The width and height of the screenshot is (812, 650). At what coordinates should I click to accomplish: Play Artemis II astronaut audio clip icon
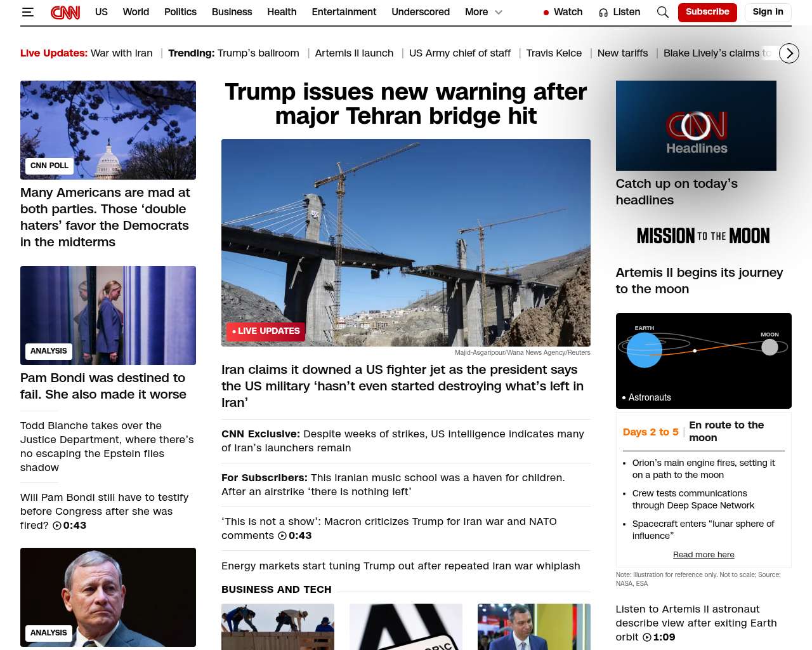tap(646, 637)
